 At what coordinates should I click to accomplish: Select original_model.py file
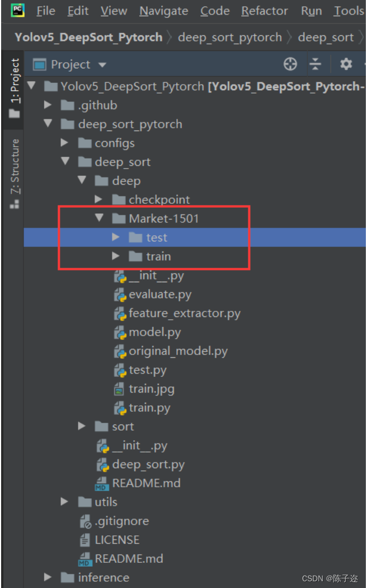[171, 351]
